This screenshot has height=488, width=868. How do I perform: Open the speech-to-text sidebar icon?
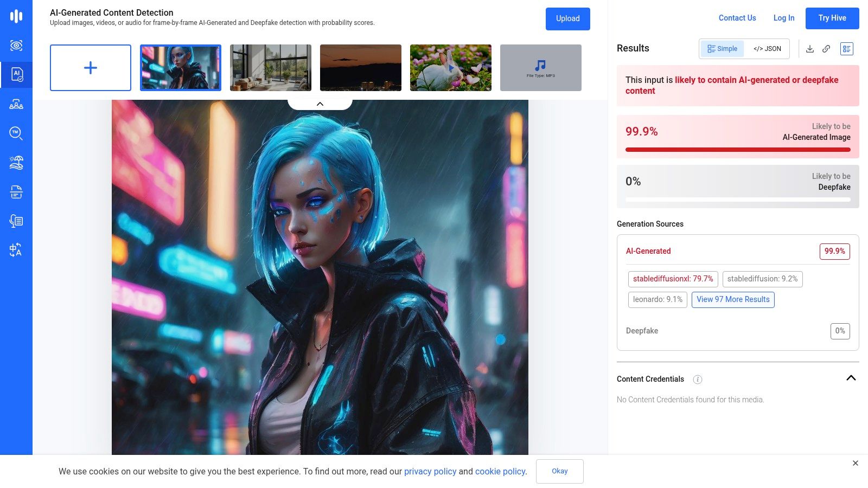coord(16,221)
